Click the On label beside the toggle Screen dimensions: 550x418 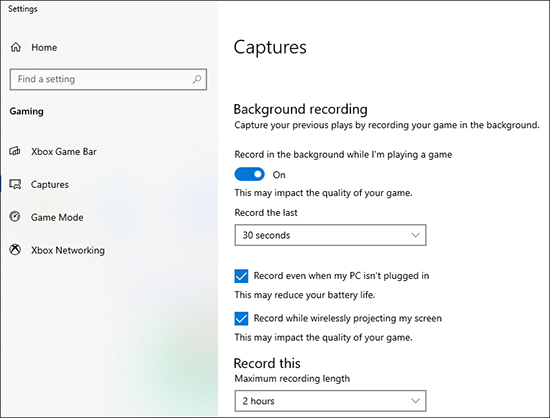tap(279, 175)
